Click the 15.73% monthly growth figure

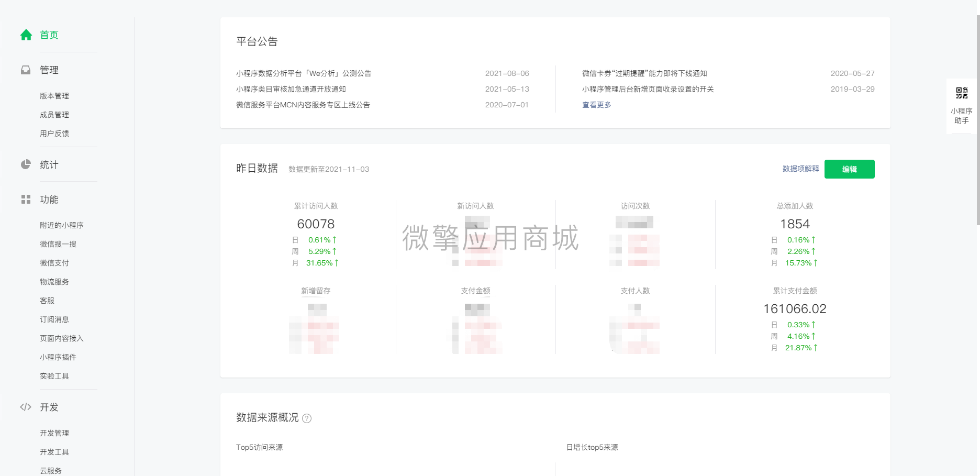click(x=798, y=263)
